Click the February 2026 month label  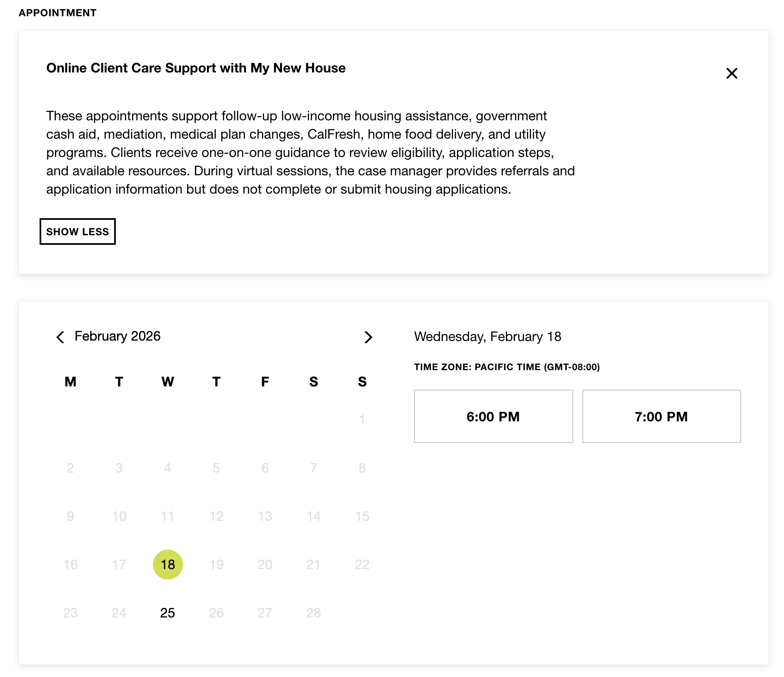pyautogui.click(x=117, y=336)
